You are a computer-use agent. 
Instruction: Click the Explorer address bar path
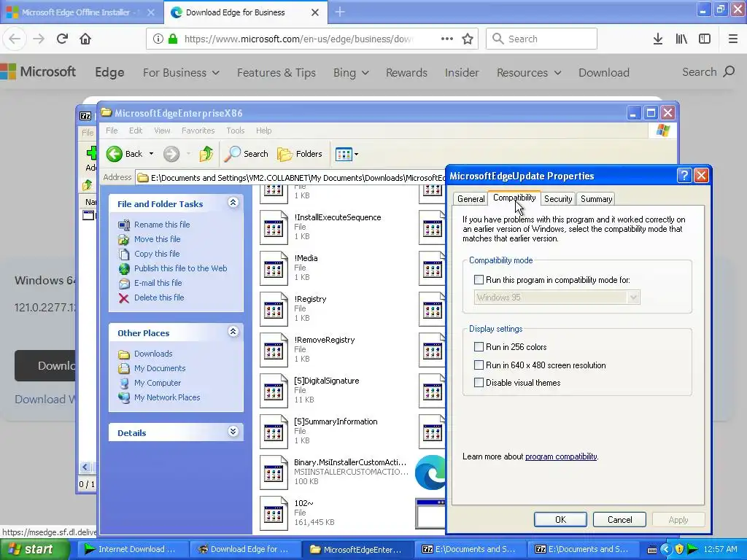290,178
